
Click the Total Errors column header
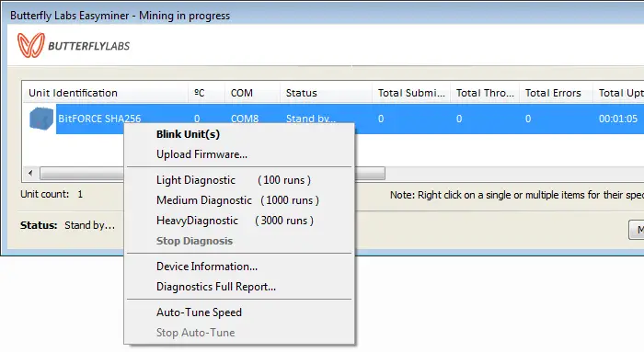click(556, 93)
